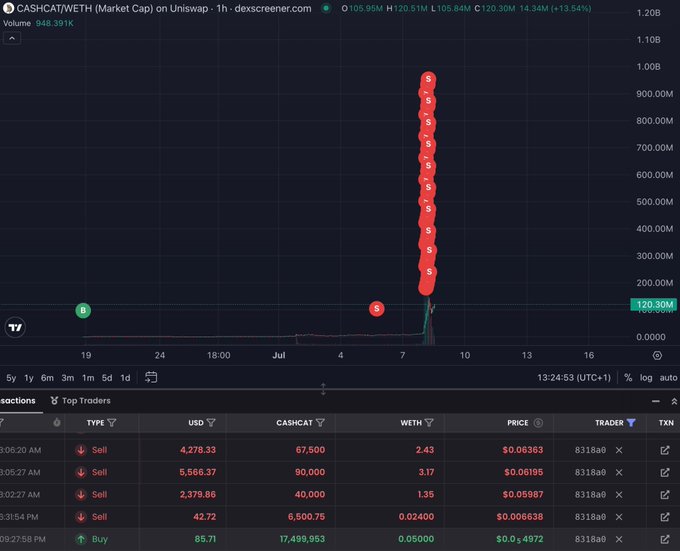Switch to the Top Traders tab
Viewport: 680px width, 551px height.
(x=81, y=401)
